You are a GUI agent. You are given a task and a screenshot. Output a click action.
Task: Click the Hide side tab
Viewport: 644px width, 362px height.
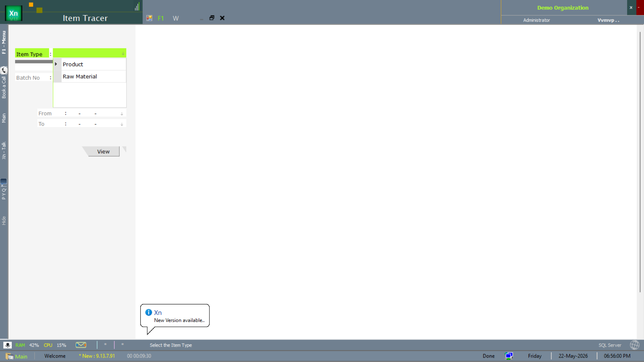4,220
